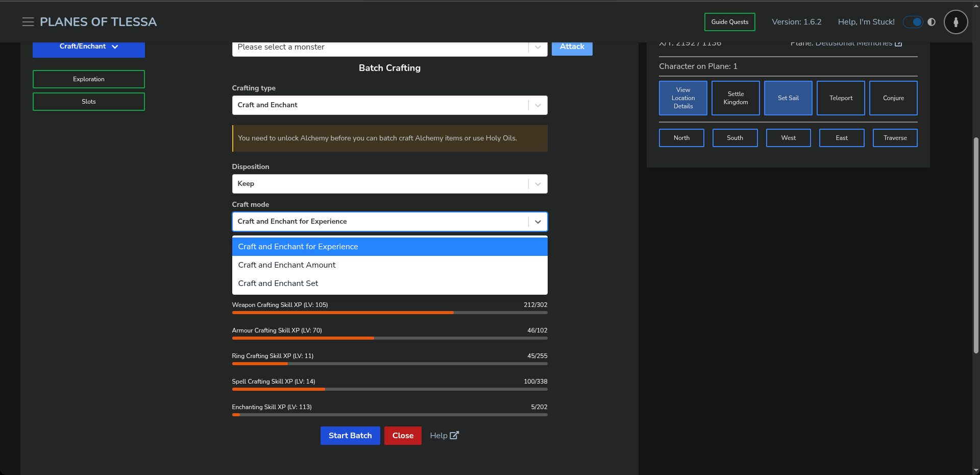Click the Version: 1.6.2 text
Screen dimensions: 980x475
tap(797, 22)
